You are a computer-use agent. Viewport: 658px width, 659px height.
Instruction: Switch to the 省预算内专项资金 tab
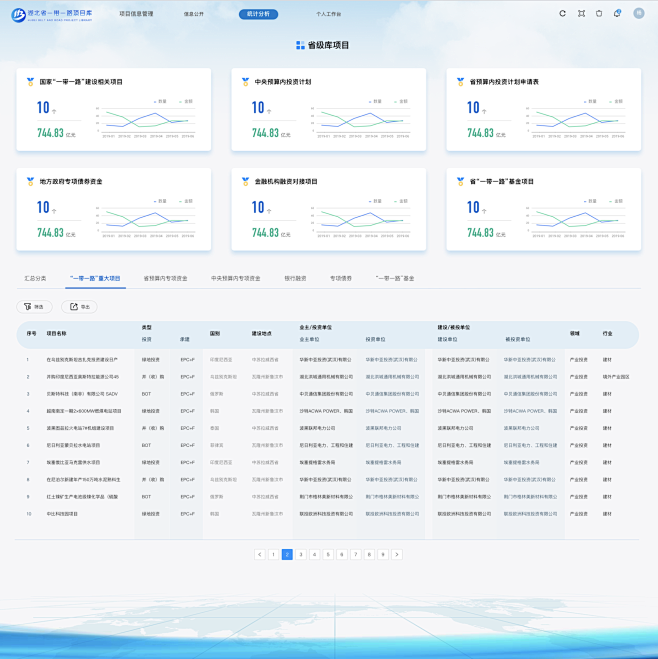coord(165,278)
